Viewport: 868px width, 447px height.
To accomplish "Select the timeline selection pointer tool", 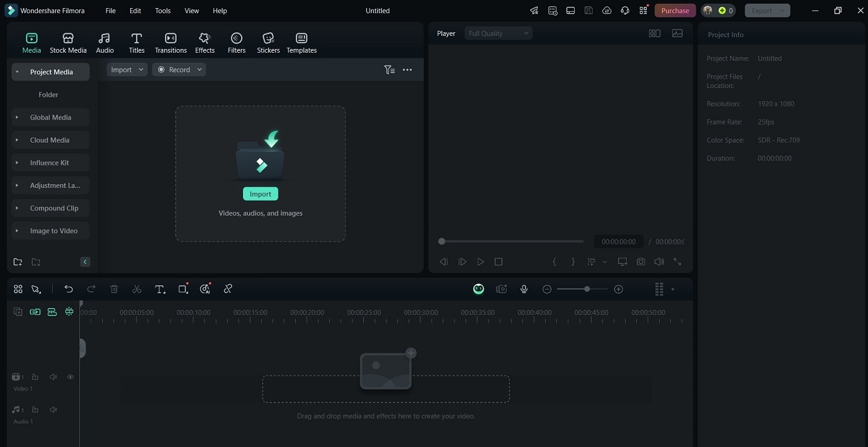I will [x=36, y=289].
